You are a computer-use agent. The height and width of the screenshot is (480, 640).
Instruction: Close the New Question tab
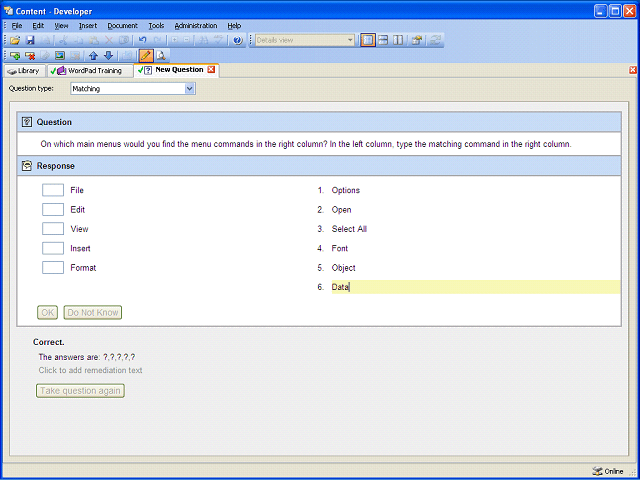pyautogui.click(x=211, y=70)
